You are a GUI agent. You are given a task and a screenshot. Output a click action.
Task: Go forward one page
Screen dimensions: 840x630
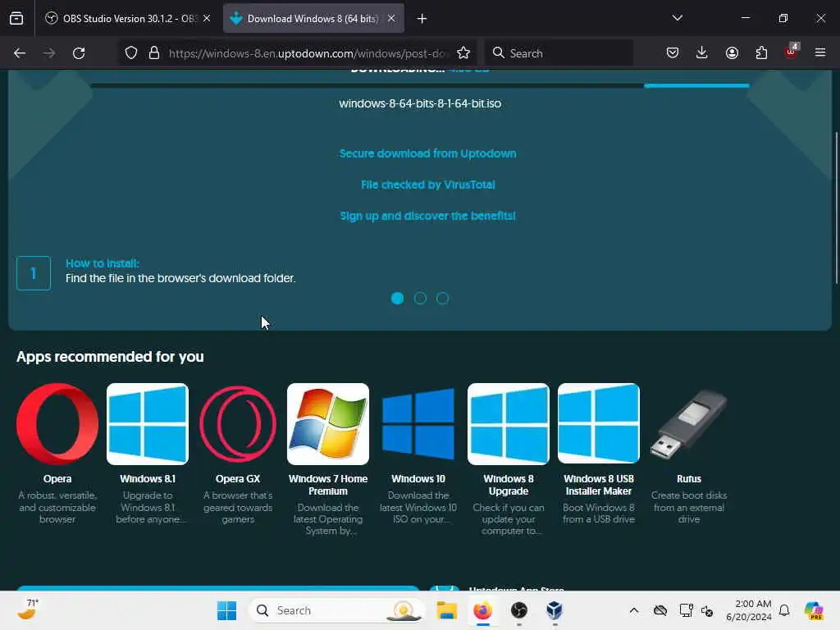coord(48,53)
